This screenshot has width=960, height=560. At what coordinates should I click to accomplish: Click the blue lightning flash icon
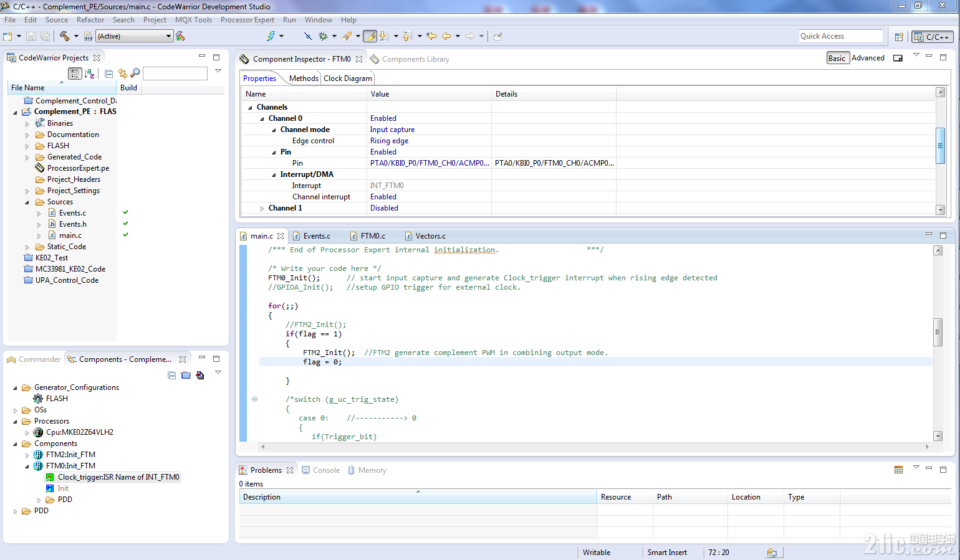point(271,36)
